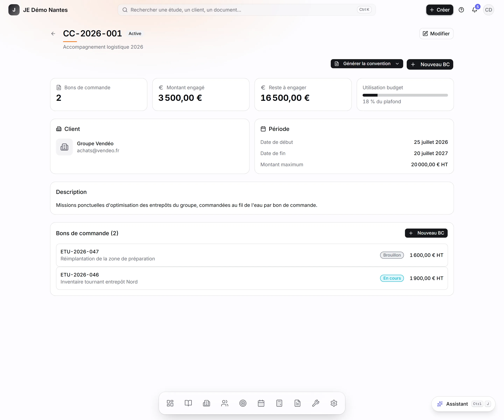The width and height of the screenshot is (504, 420).
Task: Click the Description paragraph text
Action: [187, 205]
